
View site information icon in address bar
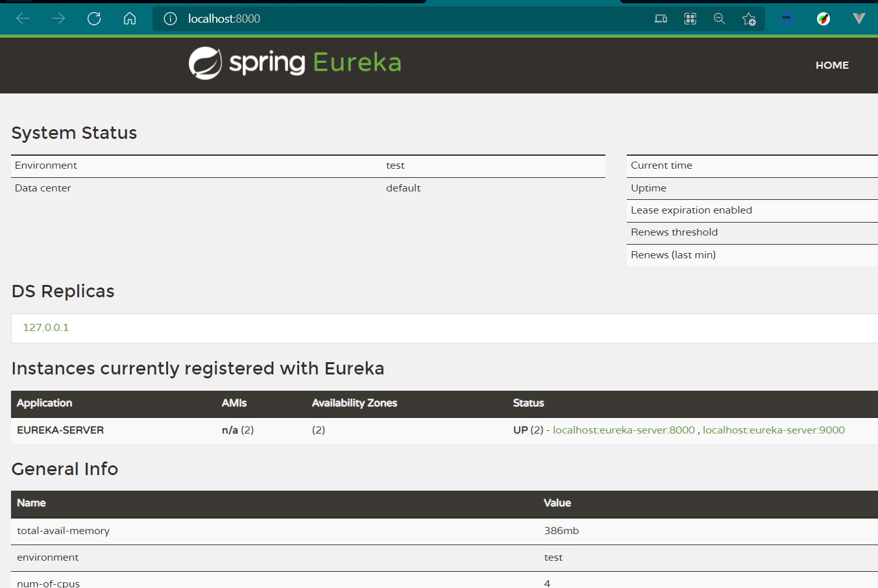pyautogui.click(x=170, y=19)
